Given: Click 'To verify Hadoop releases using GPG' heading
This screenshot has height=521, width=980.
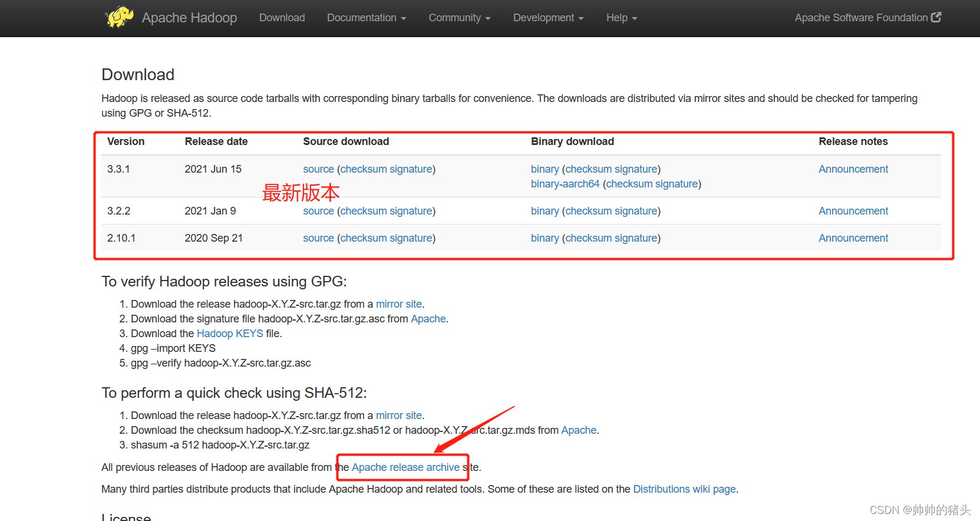Looking at the screenshot, I should tap(225, 282).
